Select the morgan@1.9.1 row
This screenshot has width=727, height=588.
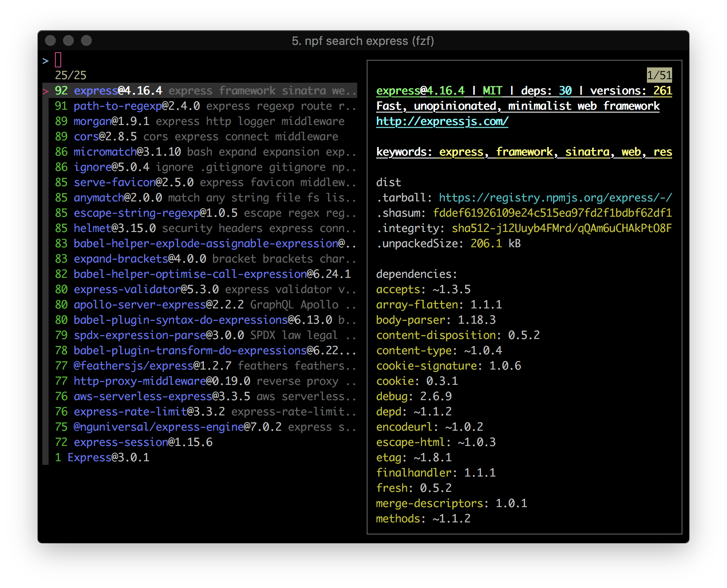pos(200,121)
